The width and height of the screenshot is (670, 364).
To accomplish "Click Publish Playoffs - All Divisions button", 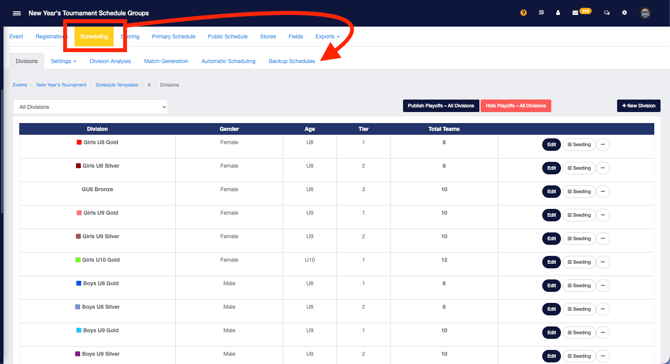I will click(x=441, y=106).
